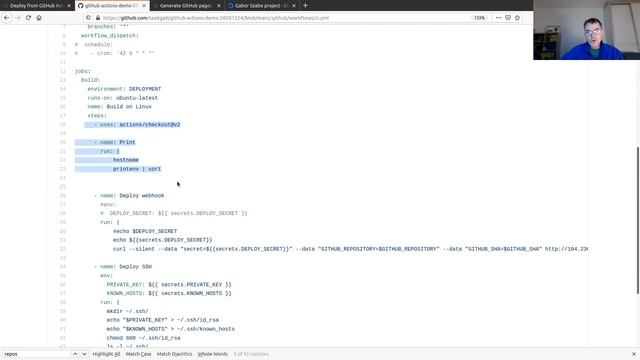
Task: Click the find bar search field
Action: 36,354
